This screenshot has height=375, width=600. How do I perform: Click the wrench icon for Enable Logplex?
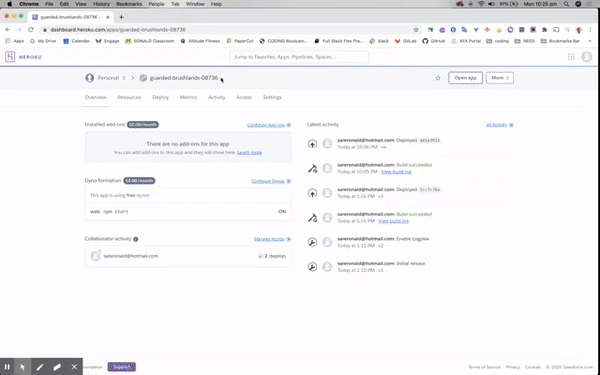312,242
